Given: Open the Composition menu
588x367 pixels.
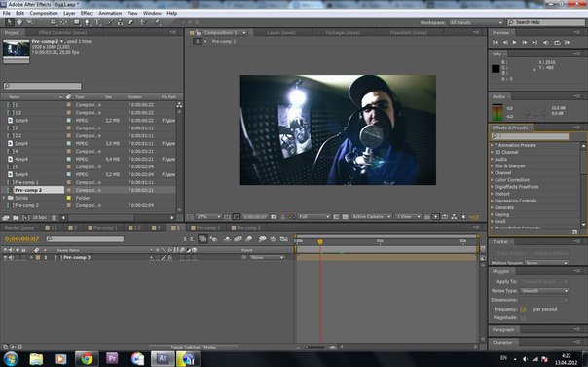Looking at the screenshot, I should [x=44, y=13].
